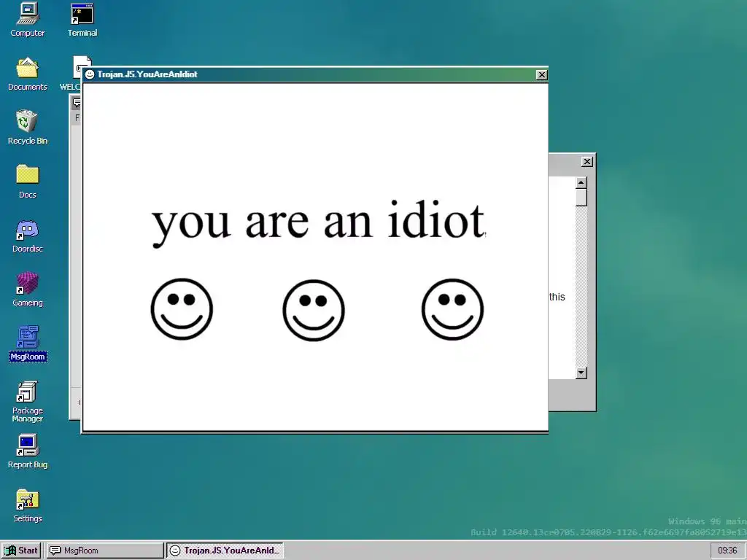Launch the Terminal shortcut
Screen dimensions: 747x560
82,20
